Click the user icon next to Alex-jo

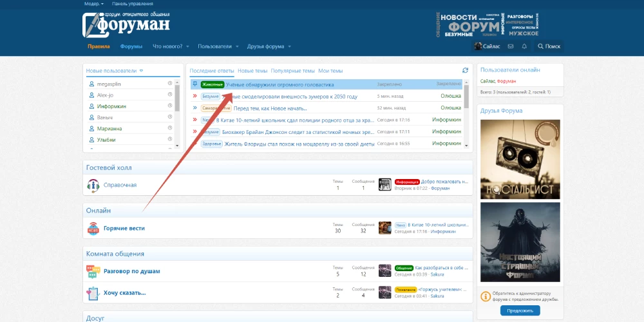click(91, 95)
